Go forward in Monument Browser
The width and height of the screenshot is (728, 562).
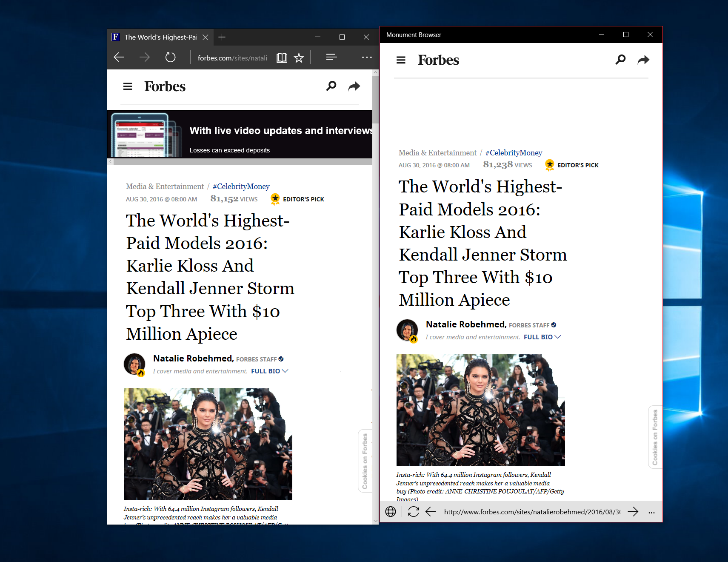[633, 512]
